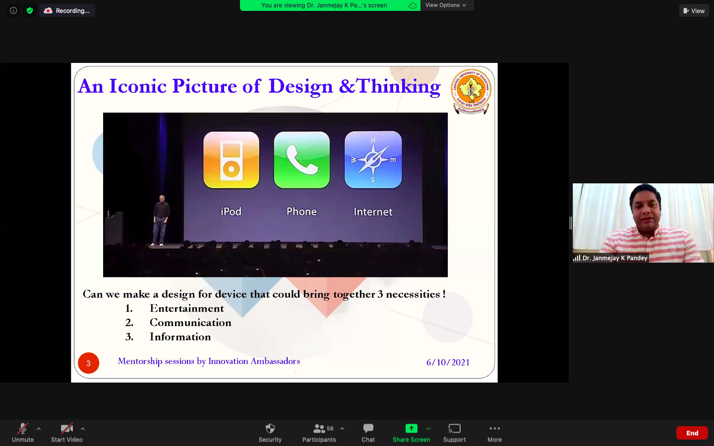Click the 'Entertainment' list item
This screenshot has height=446, width=714.
pos(187,308)
